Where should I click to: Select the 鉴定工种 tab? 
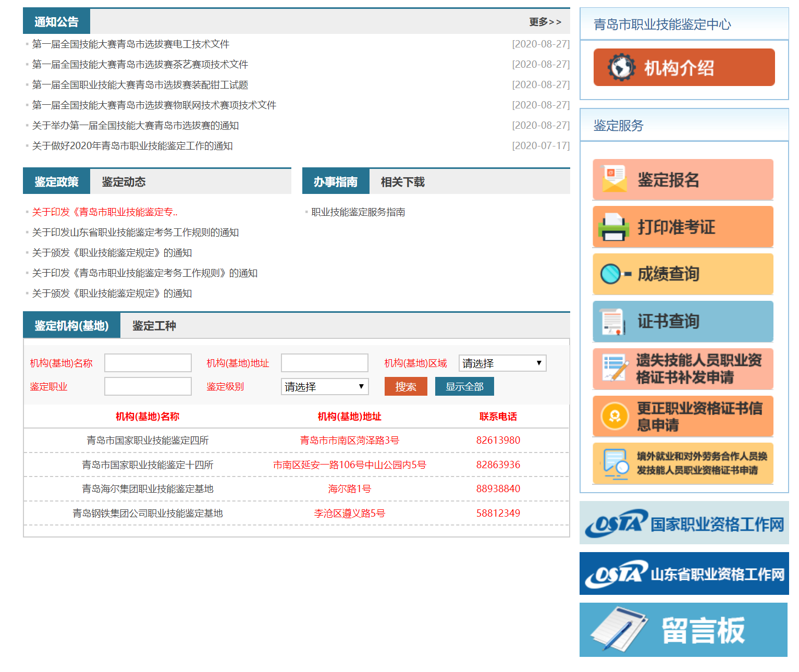point(154,326)
